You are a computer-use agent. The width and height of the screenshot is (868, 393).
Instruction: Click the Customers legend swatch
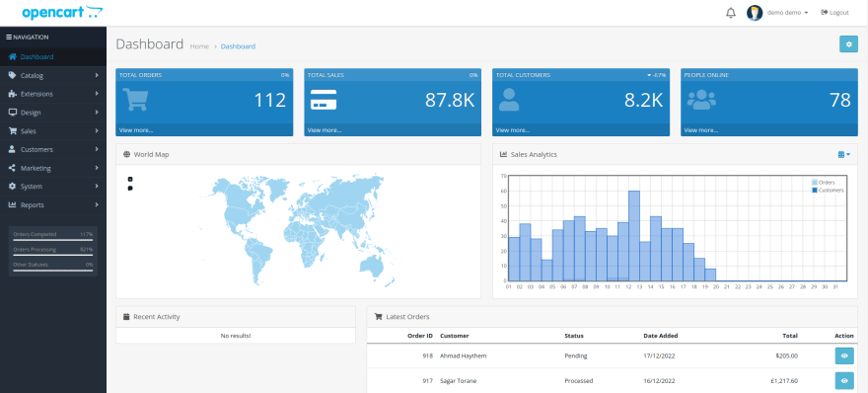tap(815, 191)
